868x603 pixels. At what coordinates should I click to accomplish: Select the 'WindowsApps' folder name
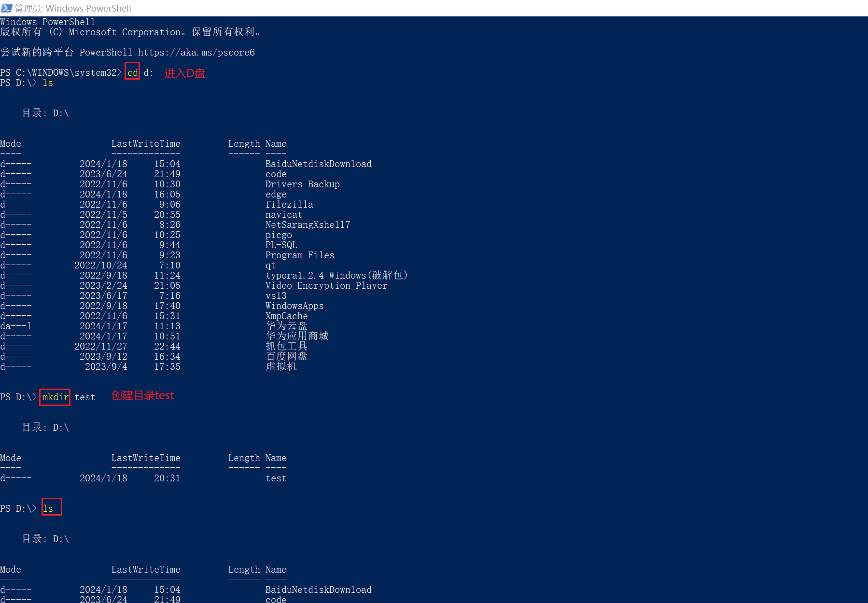294,306
